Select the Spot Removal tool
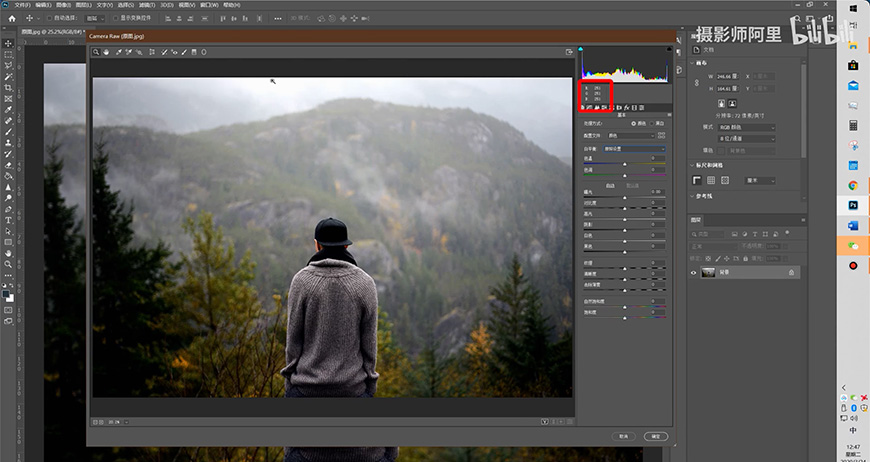The image size is (870, 462). pos(164,52)
